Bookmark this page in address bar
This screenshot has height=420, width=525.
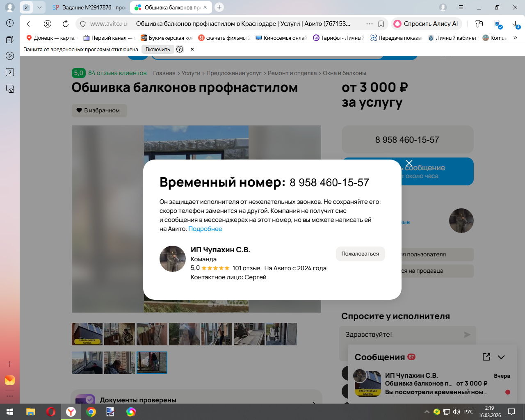tap(381, 24)
